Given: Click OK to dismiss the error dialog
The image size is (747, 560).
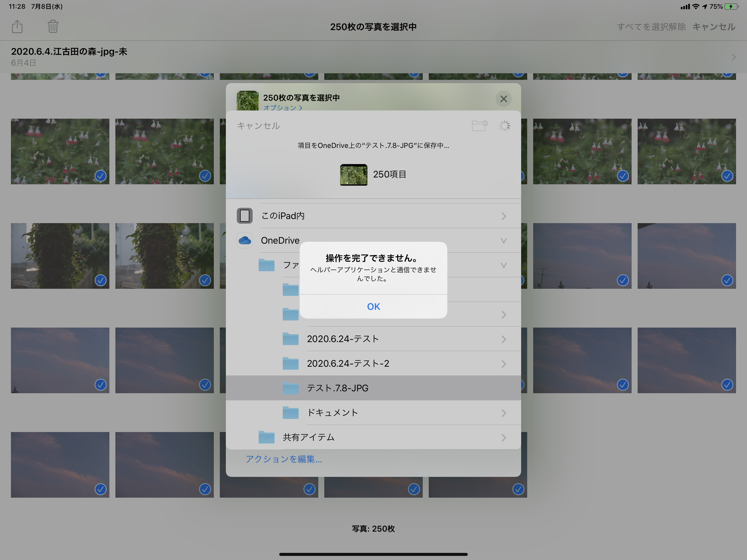Looking at the screenshot, I should [x=373, y=306].
